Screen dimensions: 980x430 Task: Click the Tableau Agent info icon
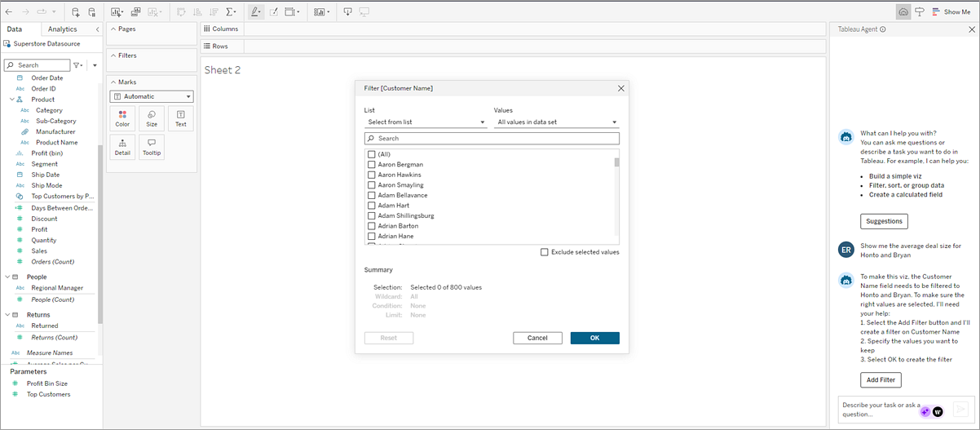[x=883, y=29]
